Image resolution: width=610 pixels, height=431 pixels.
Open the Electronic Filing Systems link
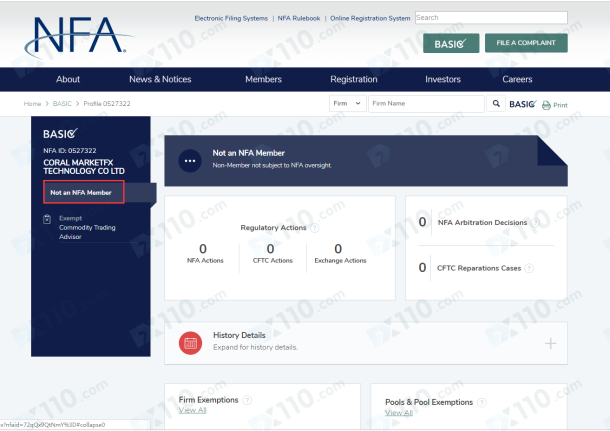[x=231, y=18]
